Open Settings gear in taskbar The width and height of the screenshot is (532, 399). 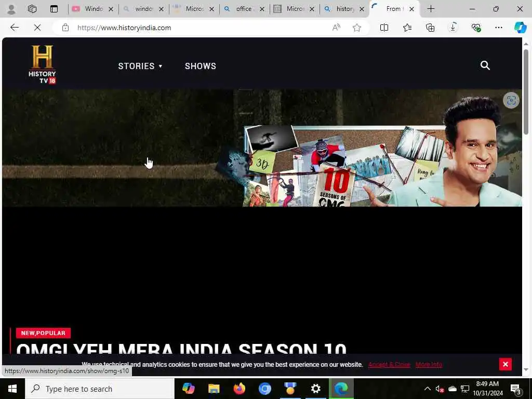[315, 388]
